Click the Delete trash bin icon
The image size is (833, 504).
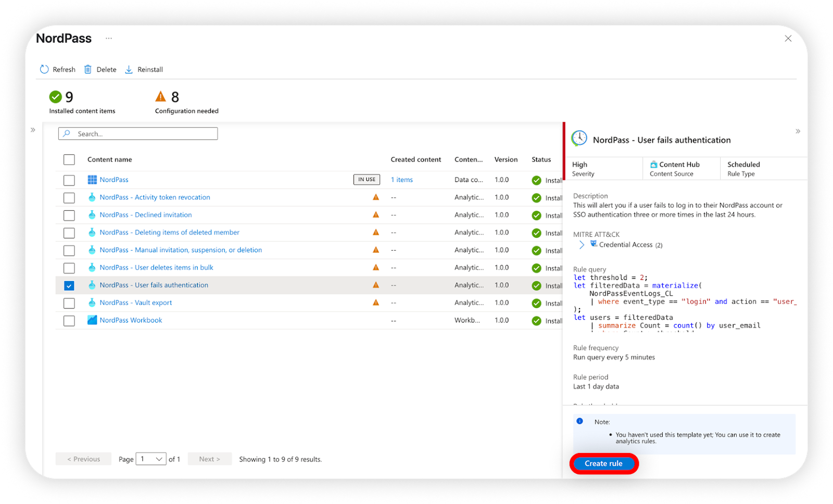(x=88, y=69)
